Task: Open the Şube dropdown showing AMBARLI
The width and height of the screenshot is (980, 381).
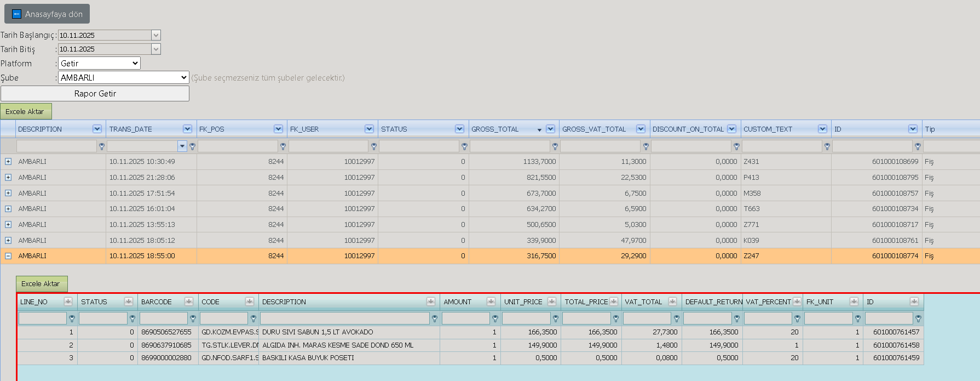Action: pos(124,78)
